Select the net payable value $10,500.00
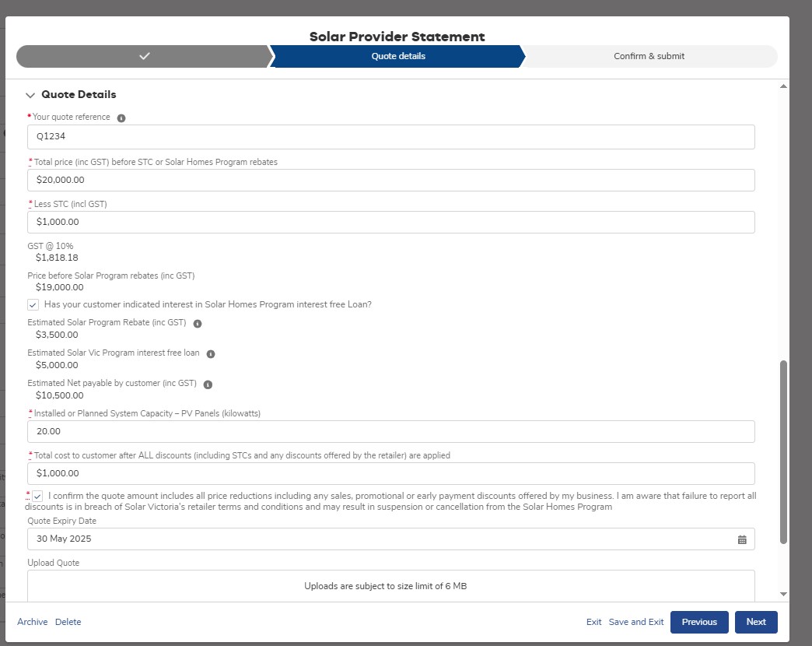 coord(60,395)
